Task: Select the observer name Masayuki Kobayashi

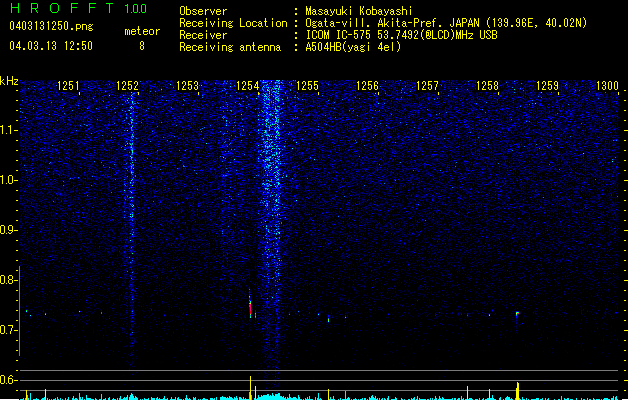Action: pos(359,11)
